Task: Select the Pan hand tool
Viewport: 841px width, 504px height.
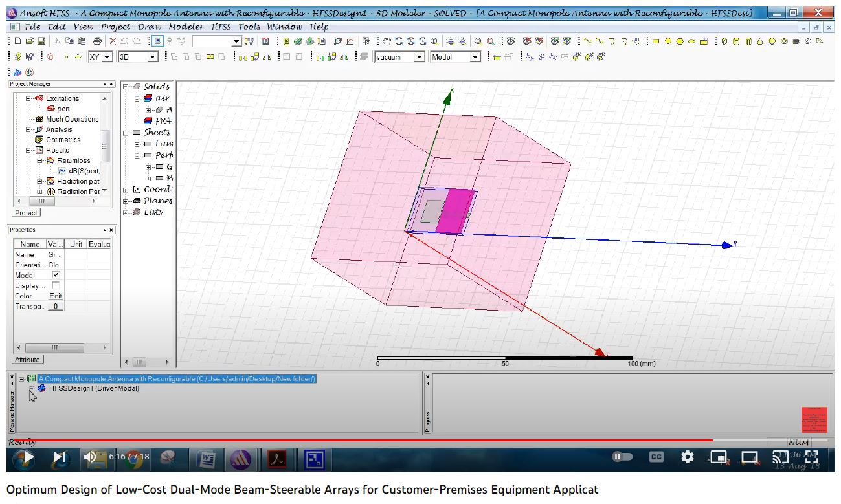Action: point(387,41)
